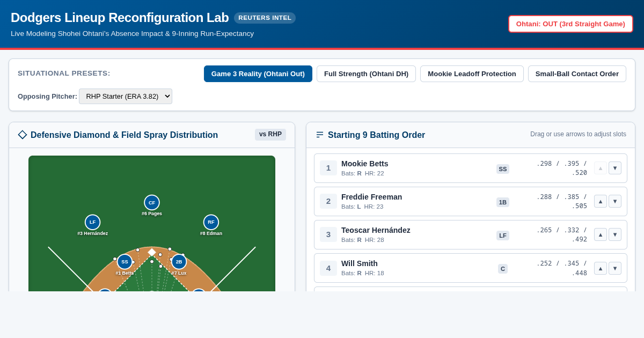Select Game 3 Reality (Ohtani Out) preset

click(x=258, y=74)
